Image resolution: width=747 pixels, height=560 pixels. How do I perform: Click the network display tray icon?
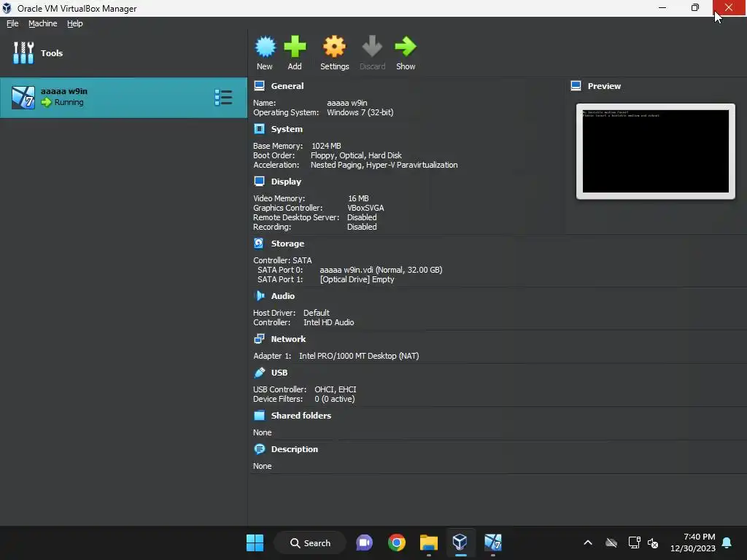click(x=634, y=542)
